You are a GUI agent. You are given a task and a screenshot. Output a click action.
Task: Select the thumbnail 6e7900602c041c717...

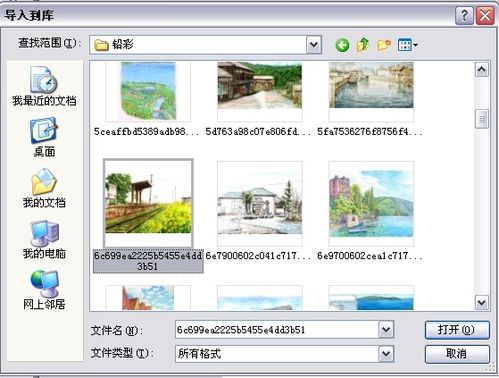(260, 203)
